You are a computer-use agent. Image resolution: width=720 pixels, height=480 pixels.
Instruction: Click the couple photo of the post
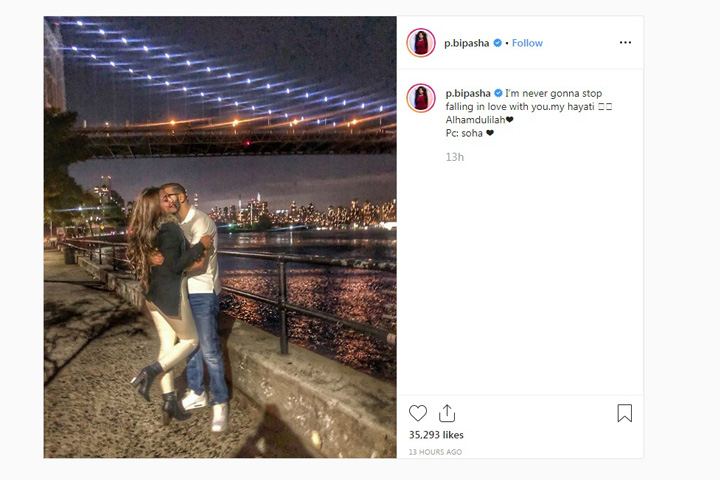pyautogui.click(x=220, y=237)
